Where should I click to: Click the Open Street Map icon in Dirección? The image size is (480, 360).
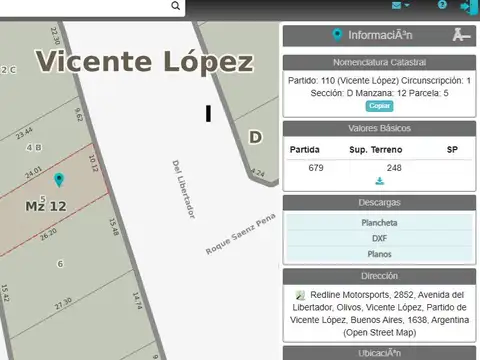tap(300, 295)
